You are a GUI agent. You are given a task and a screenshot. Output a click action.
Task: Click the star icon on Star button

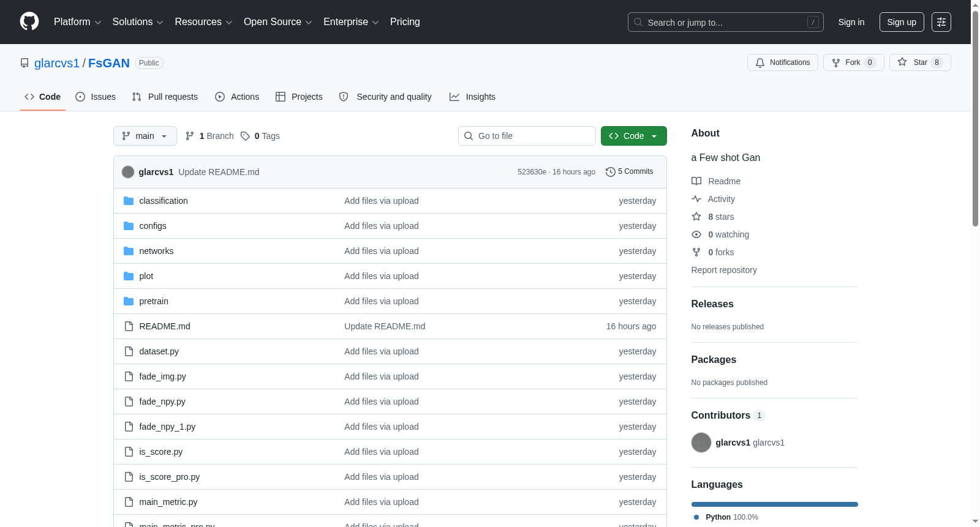(x=902, y=62)
